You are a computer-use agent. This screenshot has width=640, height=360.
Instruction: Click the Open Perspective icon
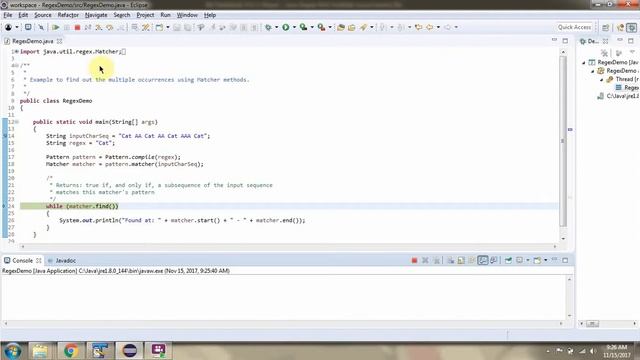tap(605, 27)
